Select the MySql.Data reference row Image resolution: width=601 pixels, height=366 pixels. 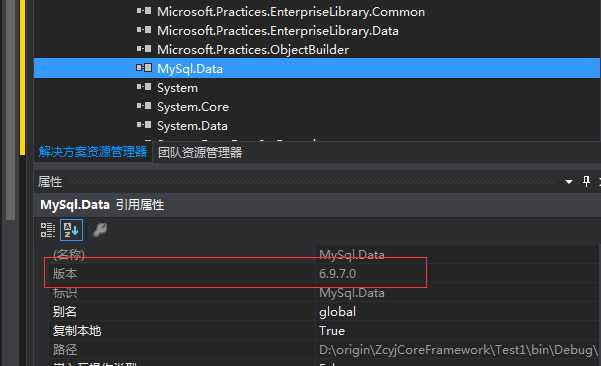pyautogui.click(x=317, y=68)
